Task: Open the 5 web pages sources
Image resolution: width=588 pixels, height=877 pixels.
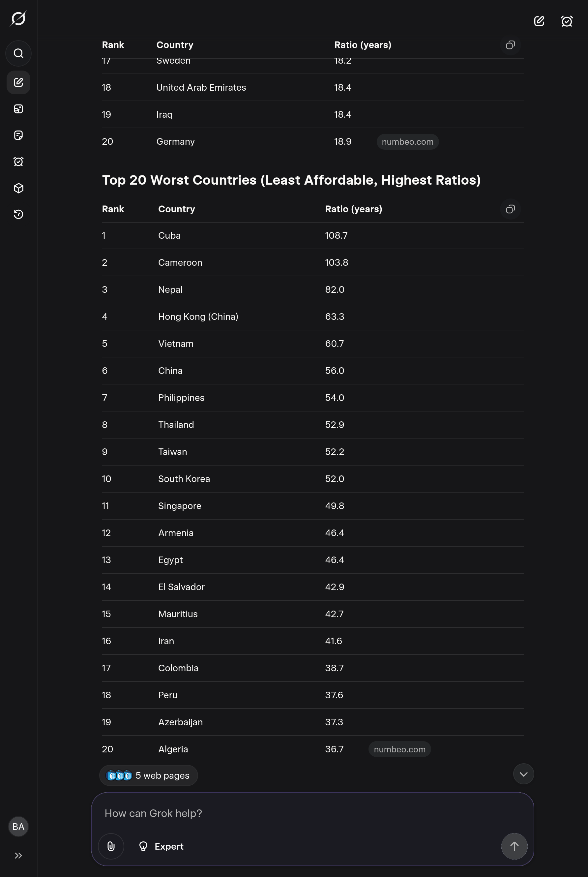Action: pos(149,775)
